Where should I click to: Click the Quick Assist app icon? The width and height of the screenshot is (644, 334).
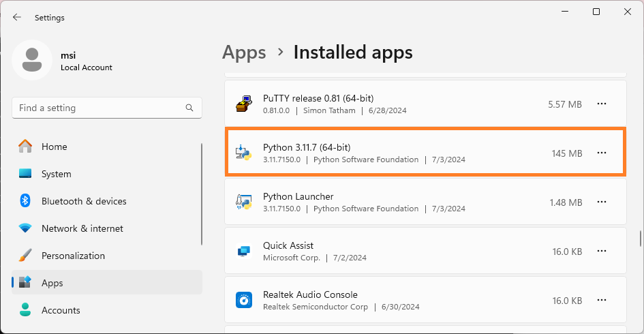244,252
